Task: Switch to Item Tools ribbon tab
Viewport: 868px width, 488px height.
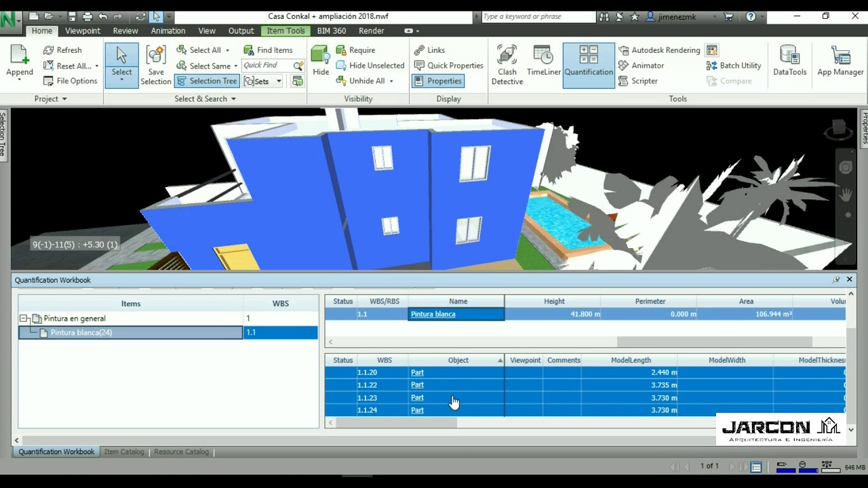Action: [285, 30]
